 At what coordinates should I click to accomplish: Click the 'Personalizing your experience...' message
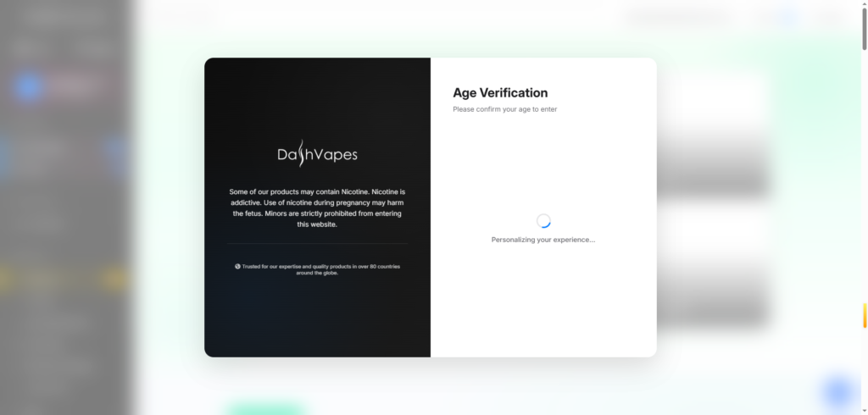point(543,240)
